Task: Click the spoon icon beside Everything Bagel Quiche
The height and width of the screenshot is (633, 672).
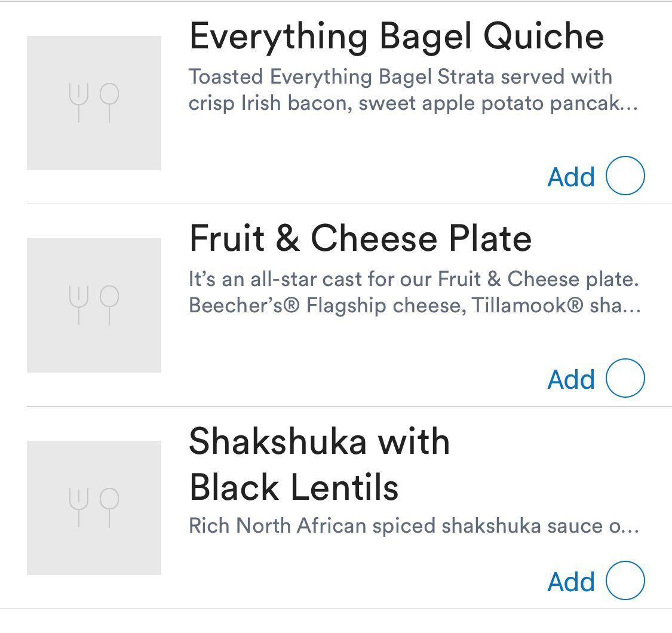Action: pos(109,102)
